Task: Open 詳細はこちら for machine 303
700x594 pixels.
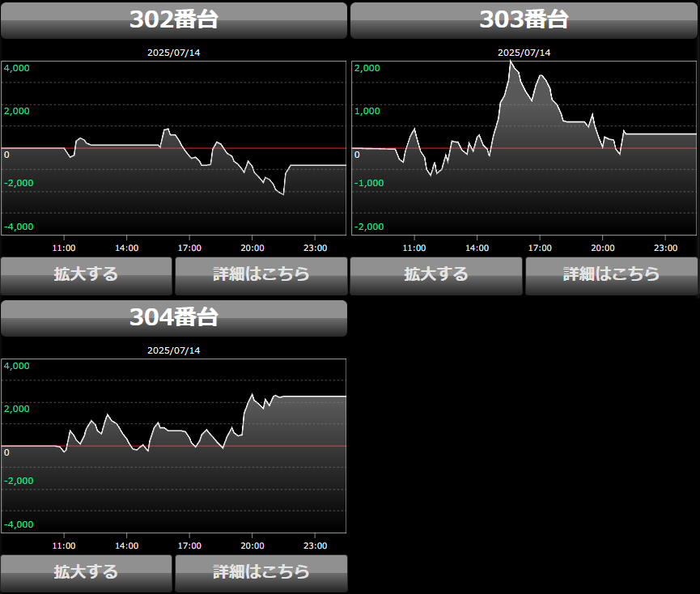Action: pyautogui.click(x=612, y=276)
